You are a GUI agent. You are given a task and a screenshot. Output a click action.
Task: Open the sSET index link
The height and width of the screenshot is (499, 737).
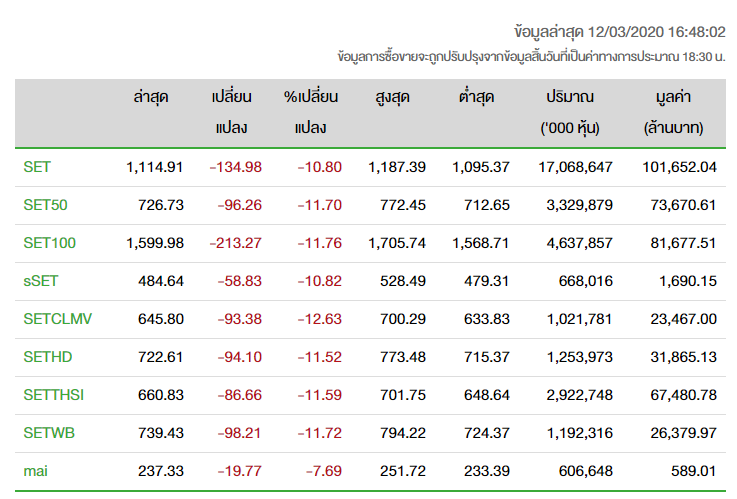tap(40, 281)
